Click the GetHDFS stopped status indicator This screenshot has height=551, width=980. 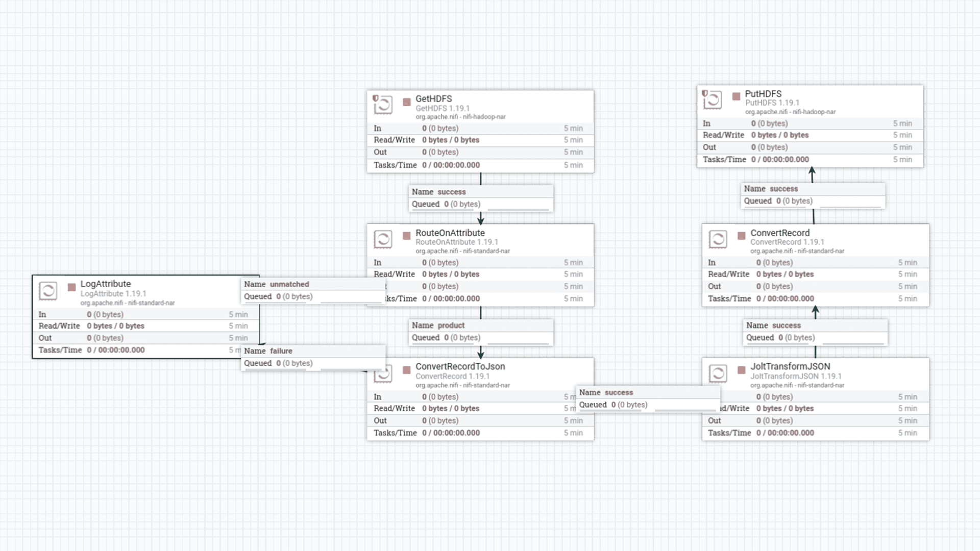pos(407,102)
